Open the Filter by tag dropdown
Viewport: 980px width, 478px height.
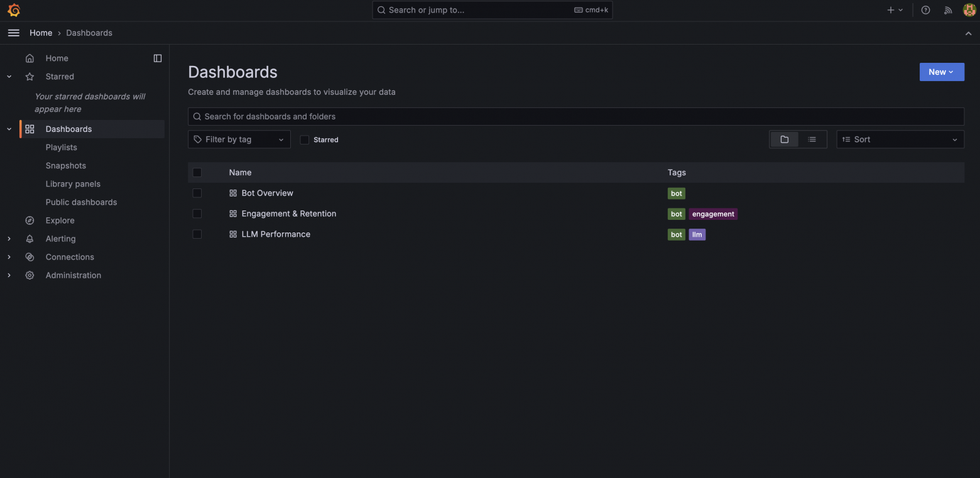[x=239, y=139]
